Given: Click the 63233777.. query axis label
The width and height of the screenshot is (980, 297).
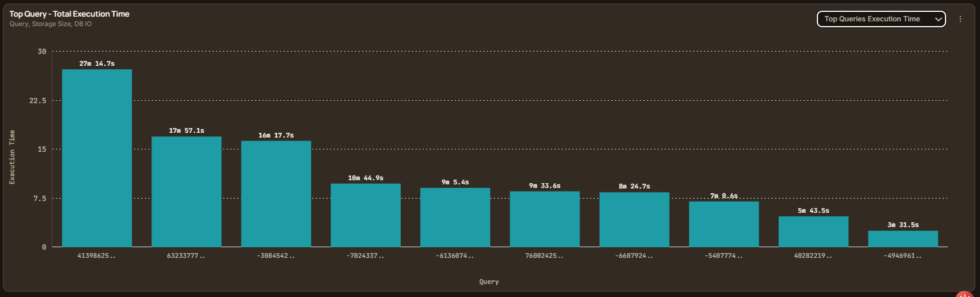Looking at the screenshot, I should 186,256.
